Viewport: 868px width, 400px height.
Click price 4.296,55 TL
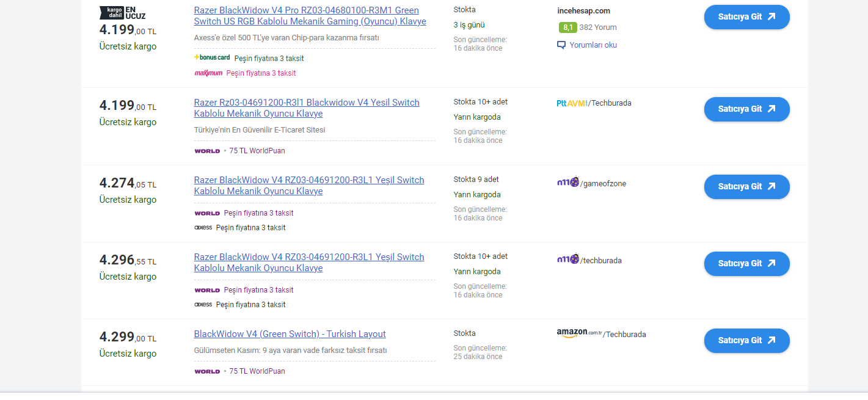pyautogui.click(x=128, y=260)
